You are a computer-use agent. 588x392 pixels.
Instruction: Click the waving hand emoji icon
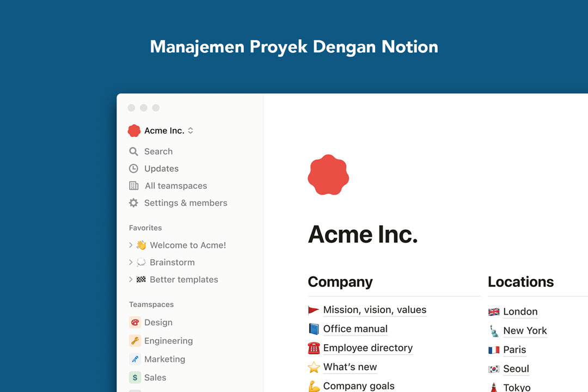pyautogui.click(x=141, y=245)
